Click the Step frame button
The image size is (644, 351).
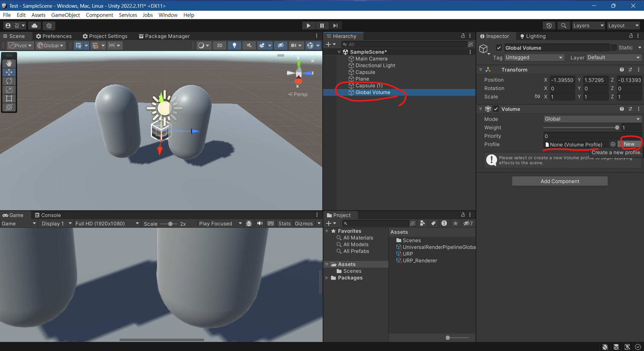pos(335,26)
